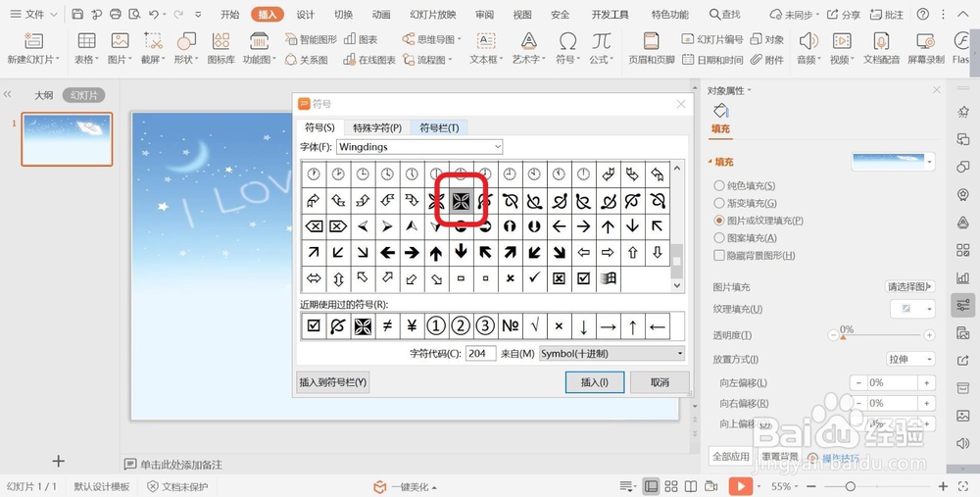The height and width of the screenshot is (497, 980).
Task: Pick the № symbol from recent symbols
Action: point(510,325)
